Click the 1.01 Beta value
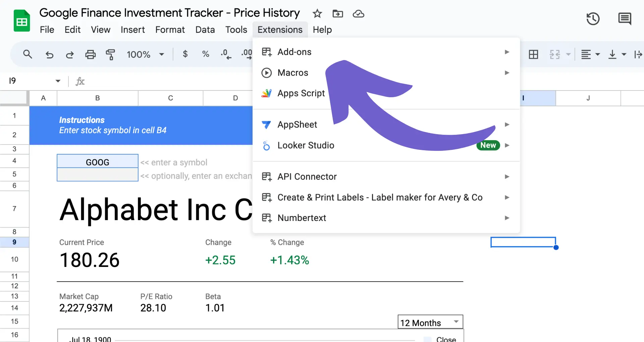Screen dimensions: 644x342 pos(215,308)
